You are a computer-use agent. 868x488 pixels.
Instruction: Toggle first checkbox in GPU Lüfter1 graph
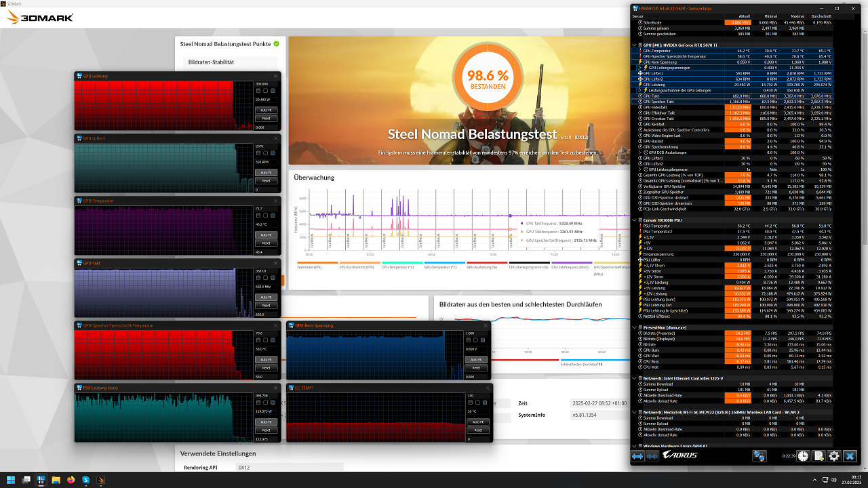pos(258,152)
